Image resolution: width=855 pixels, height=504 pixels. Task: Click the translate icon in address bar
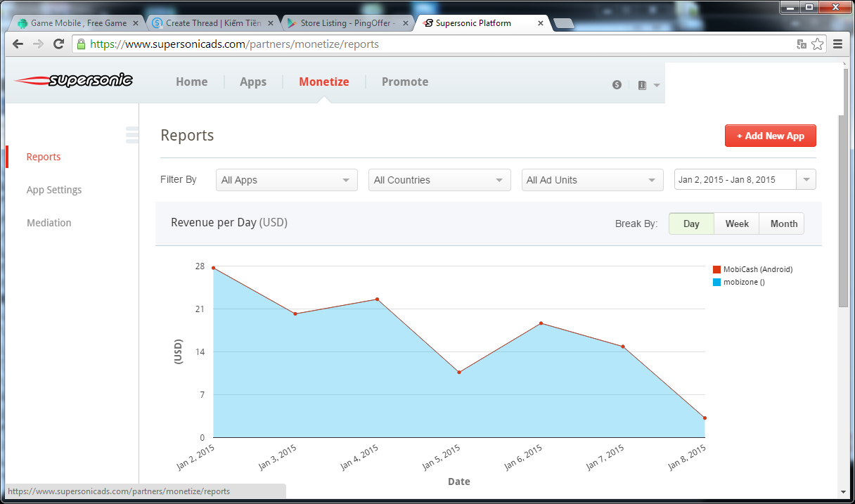tap(802, 44)
